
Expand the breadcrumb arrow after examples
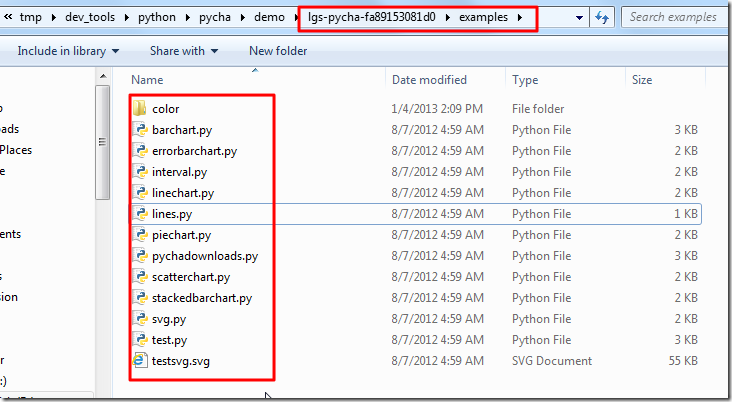click(x=520, y=17)
